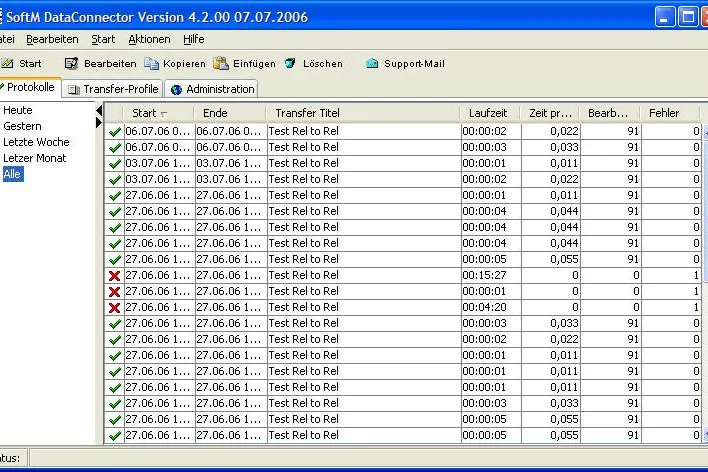This screenshot has height=472, width=708.
Task: Expand panel with right-pointing splitter arrow
Action: click(99, 122)
